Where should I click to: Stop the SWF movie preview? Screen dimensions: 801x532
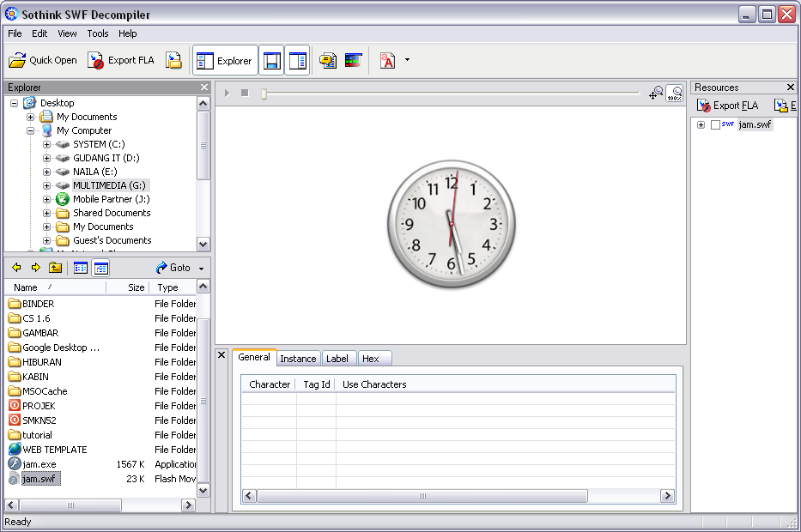click(x=246, y=93)
